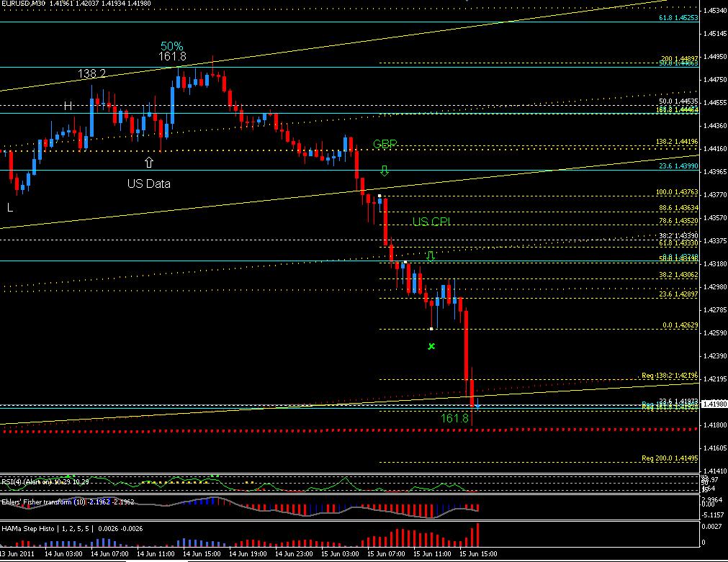Click Fibonacci level '50.0 1.44535'
728x562 pixels.
678,101
